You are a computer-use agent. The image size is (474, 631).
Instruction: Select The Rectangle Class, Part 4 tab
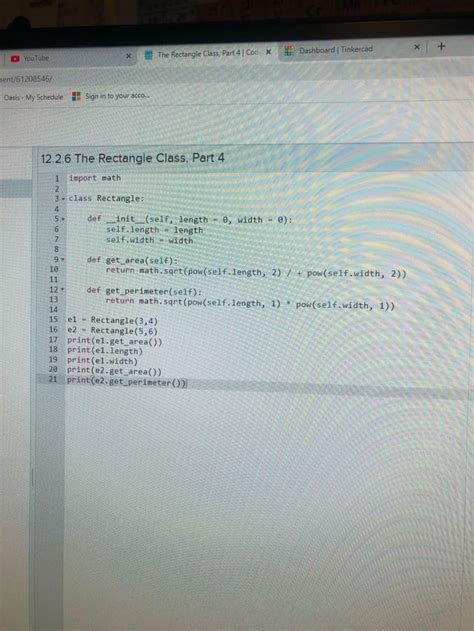tap(208, 53)
